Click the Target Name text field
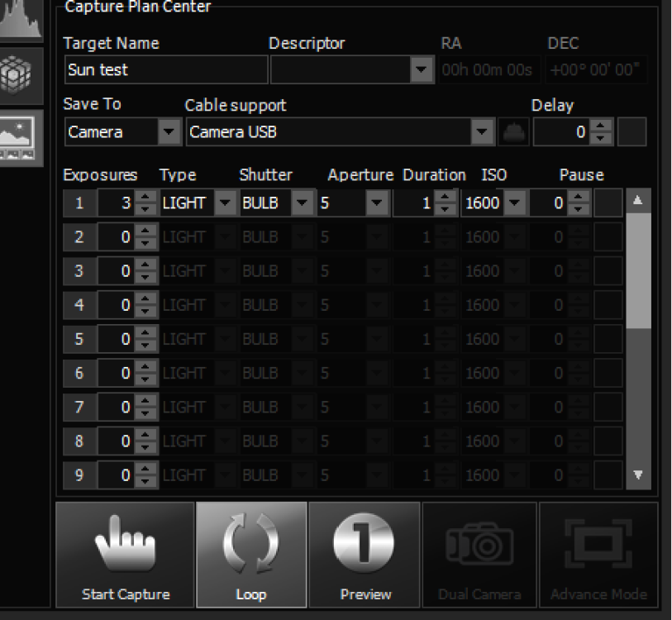The image size is (672, 620). tap(165, 70)
